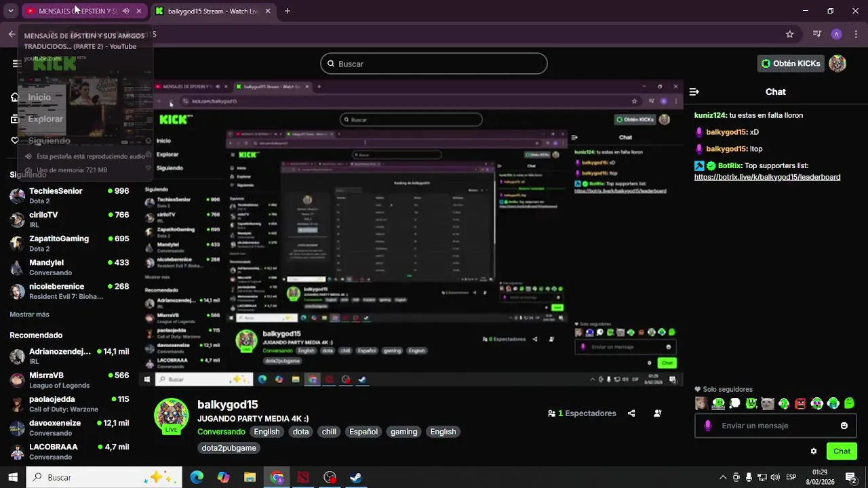Open LACOBRAAA recommended channel
Screen dimensions: 868x488
(x=68, y=451)
